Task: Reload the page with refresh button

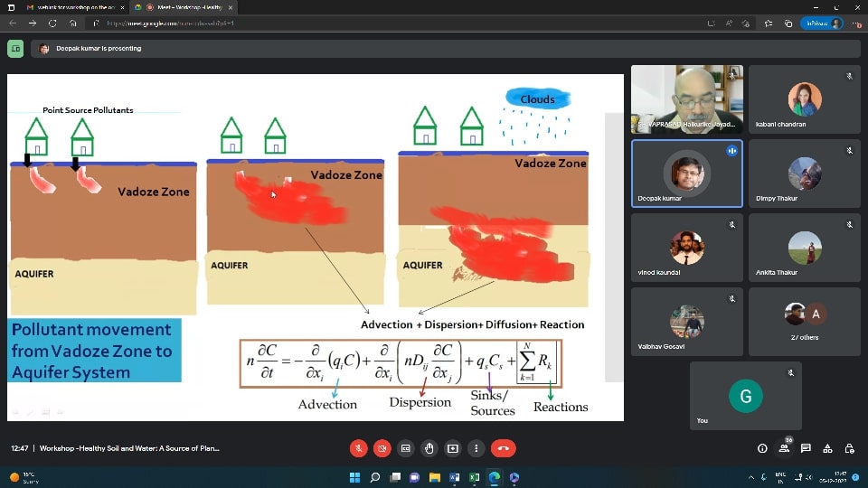Action: [52, 23]
